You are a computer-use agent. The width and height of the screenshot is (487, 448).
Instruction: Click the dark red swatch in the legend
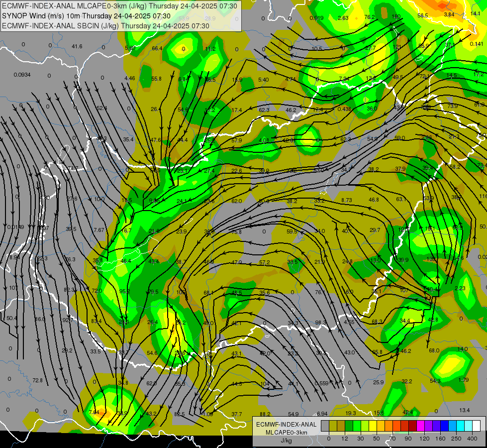point(412,426)
